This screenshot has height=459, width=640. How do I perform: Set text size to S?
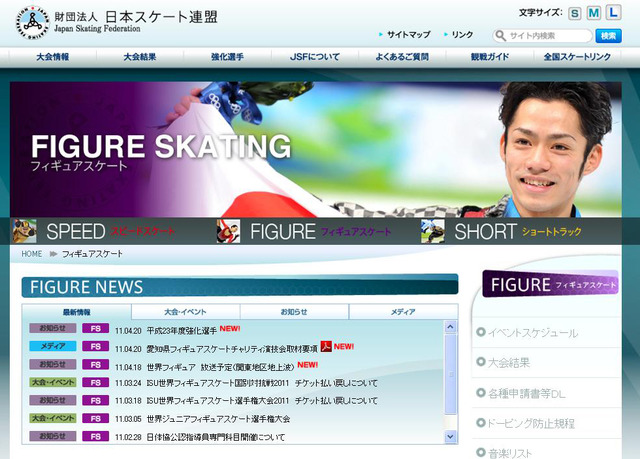[x=575, y=13]
